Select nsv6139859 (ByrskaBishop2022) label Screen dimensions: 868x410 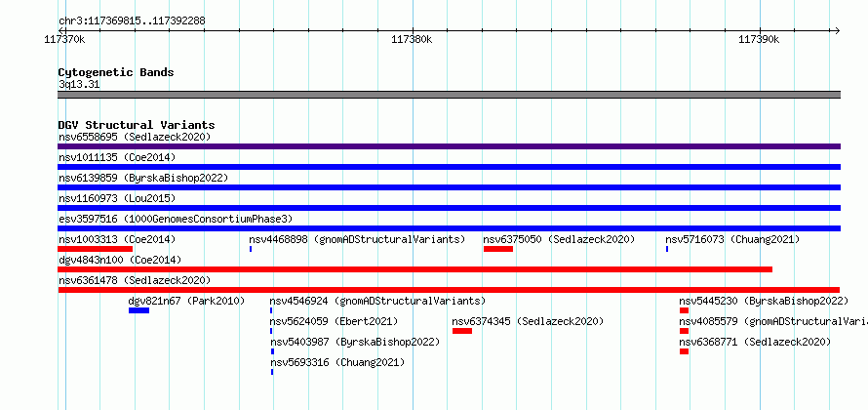click(142, 178)
